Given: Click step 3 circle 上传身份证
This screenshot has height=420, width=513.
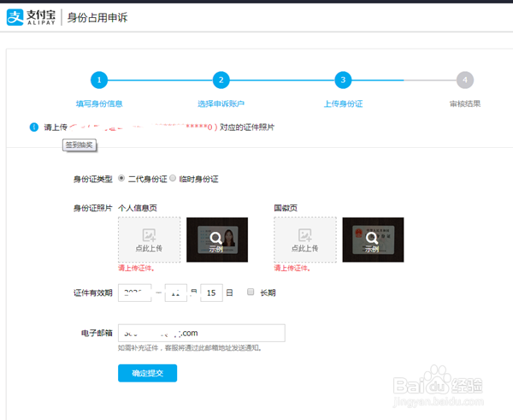Looking at the screenshot, I should (343, 80).
